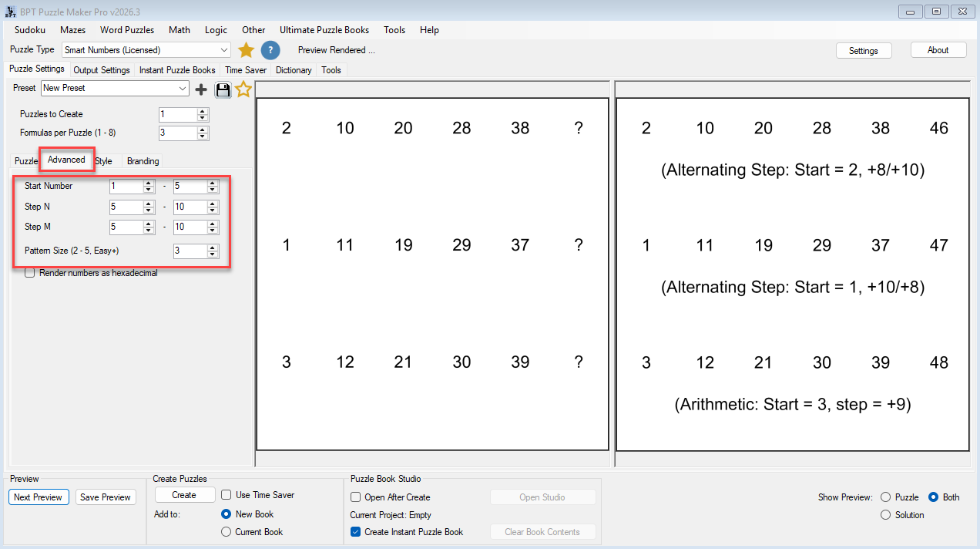Screen dimensions: 980x549
Task: Click the About button
Action: pyautogui.click(x=938, y=50)
